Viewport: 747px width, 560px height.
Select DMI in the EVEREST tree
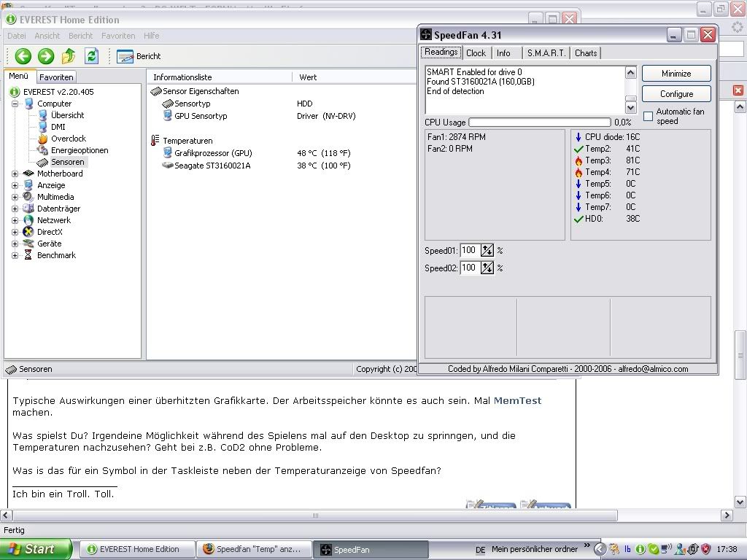click(x=58, y=127)
